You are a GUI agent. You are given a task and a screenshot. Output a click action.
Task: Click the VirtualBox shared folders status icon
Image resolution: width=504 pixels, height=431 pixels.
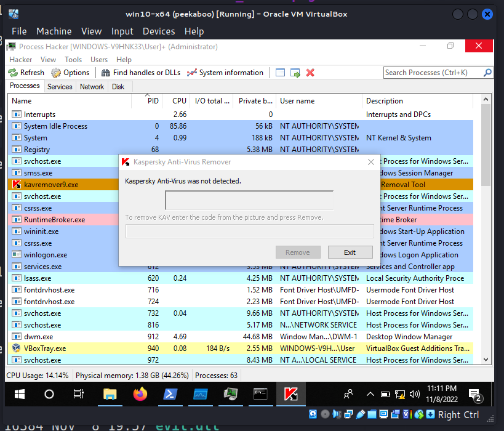pos(372,414)
